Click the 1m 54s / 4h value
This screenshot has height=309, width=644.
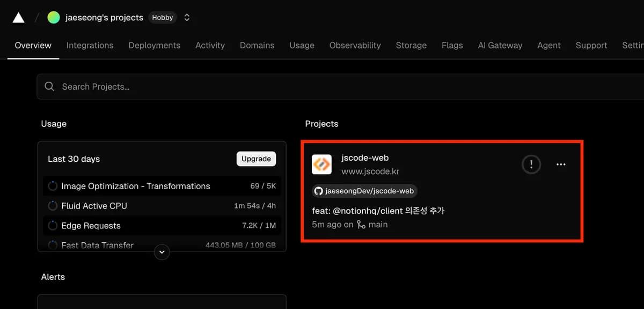(255, 206)
